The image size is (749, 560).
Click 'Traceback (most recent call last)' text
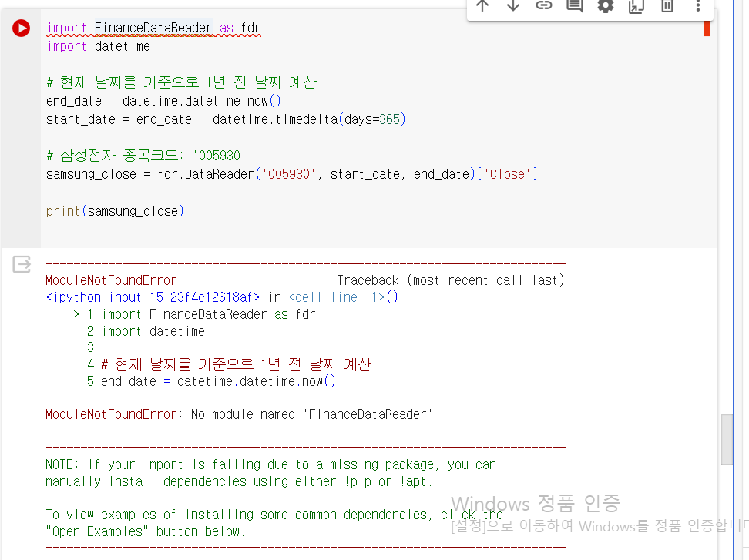[451, 280]
